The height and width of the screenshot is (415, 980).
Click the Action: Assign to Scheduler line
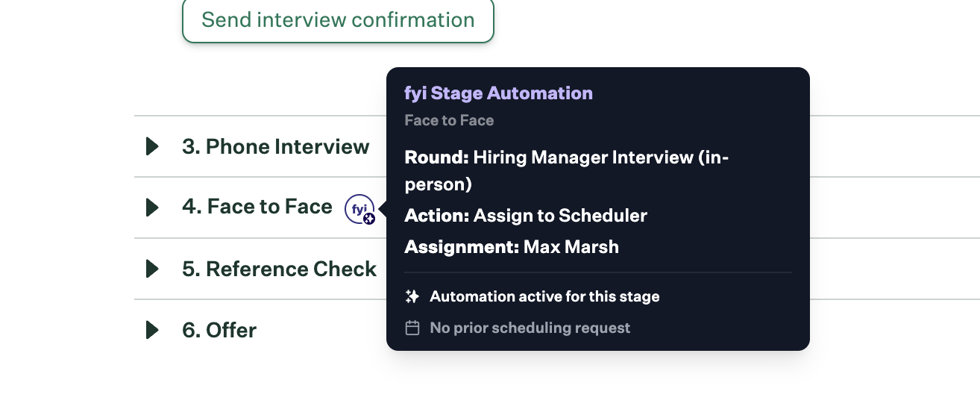pos(526,216)
